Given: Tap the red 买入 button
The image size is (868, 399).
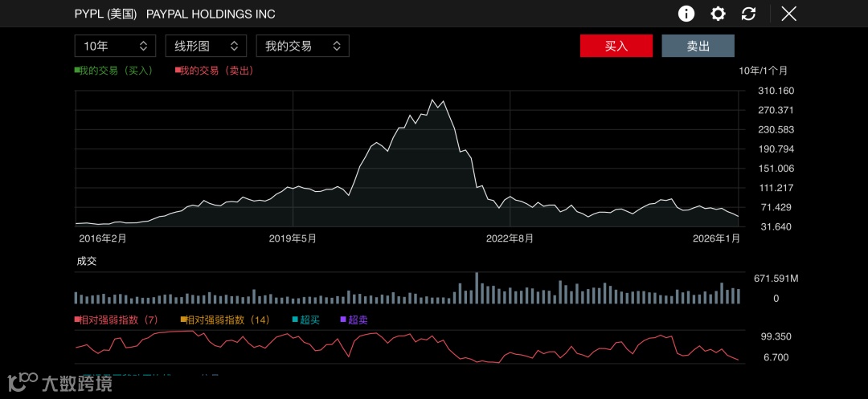Looking at the screenshot, I should click(x=616, y=46).
